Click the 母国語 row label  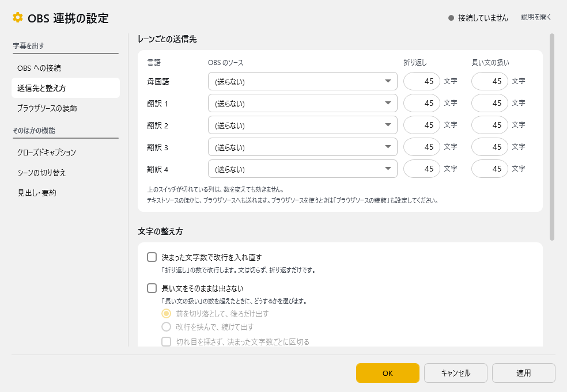tap(158, 82)
